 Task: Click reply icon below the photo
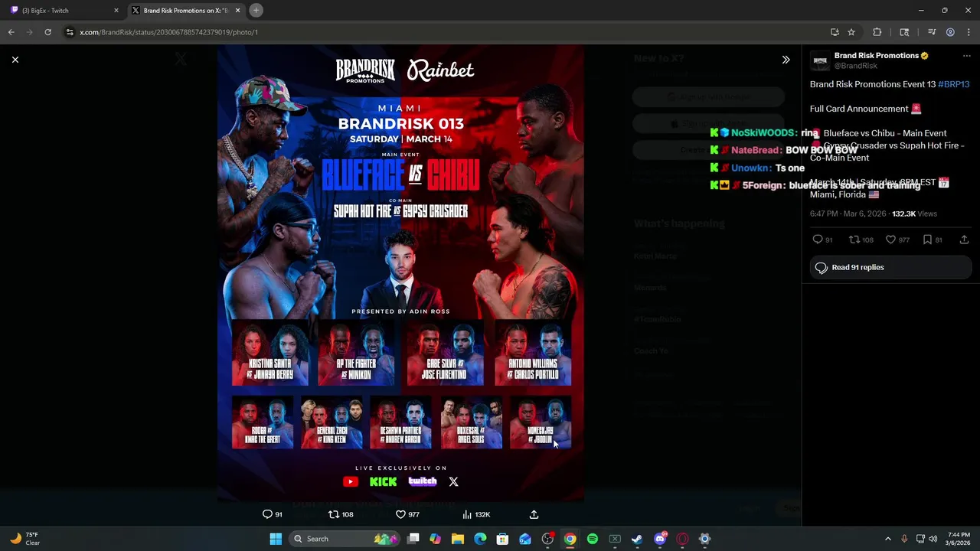(267, 514)
